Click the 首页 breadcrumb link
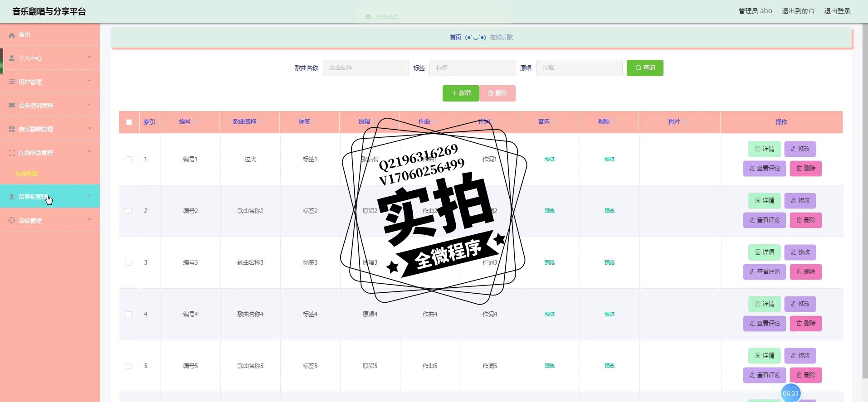The height and width of the screenshot is (402, 868). (455, 37)
